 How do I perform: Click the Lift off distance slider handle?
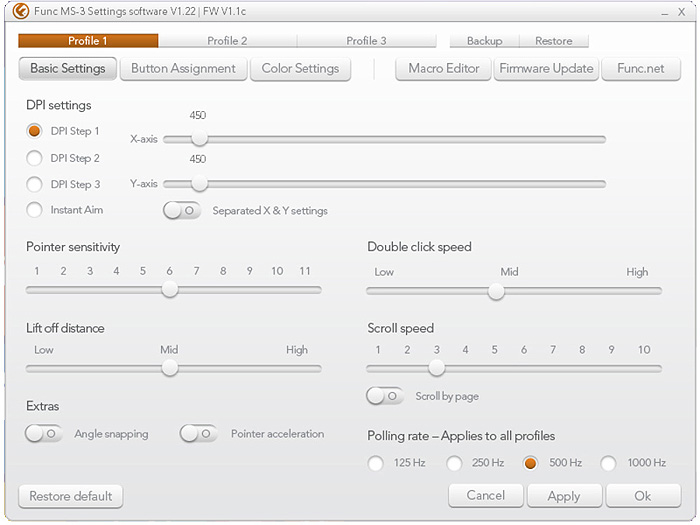point(170,368)
